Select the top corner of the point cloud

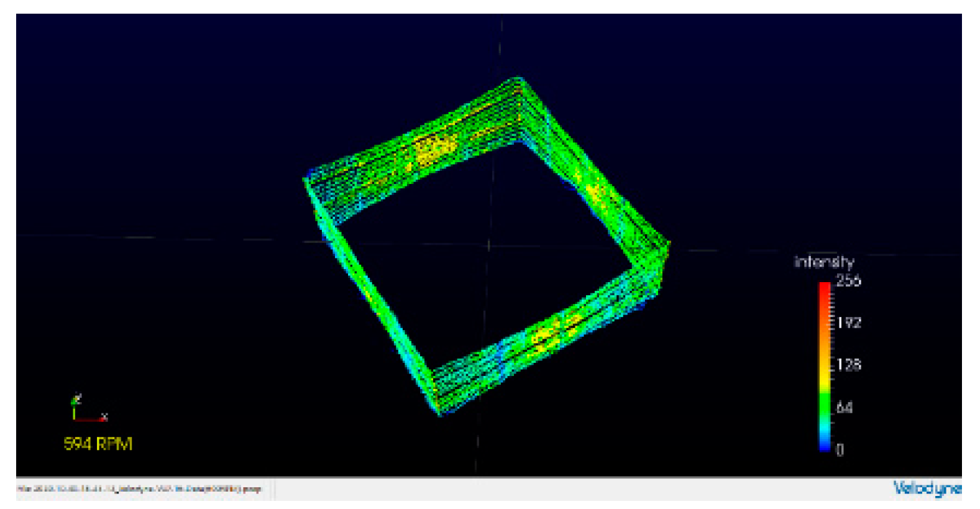click(517, 80)
